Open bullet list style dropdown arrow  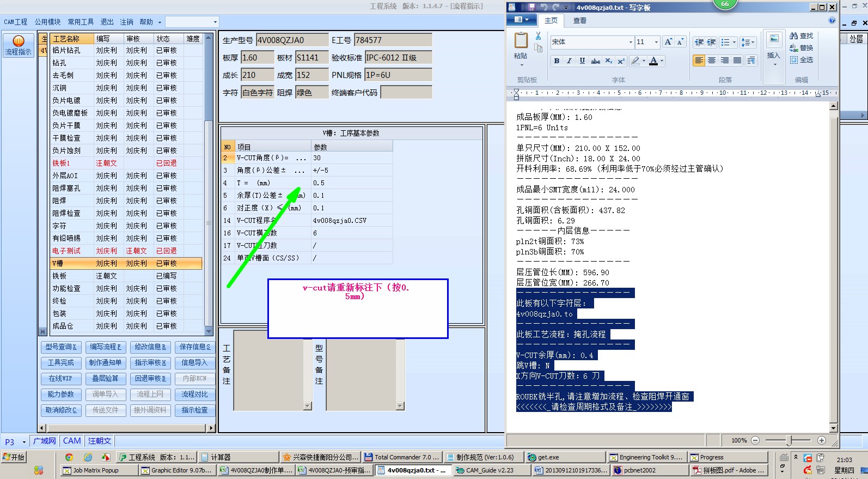point(735,42)
